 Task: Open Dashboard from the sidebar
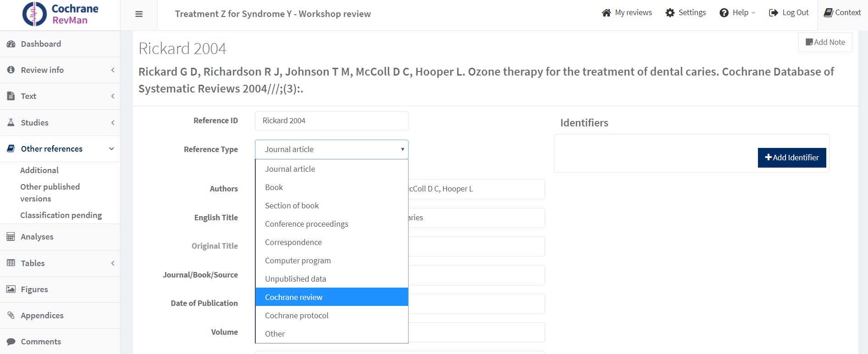click(41, 44)
